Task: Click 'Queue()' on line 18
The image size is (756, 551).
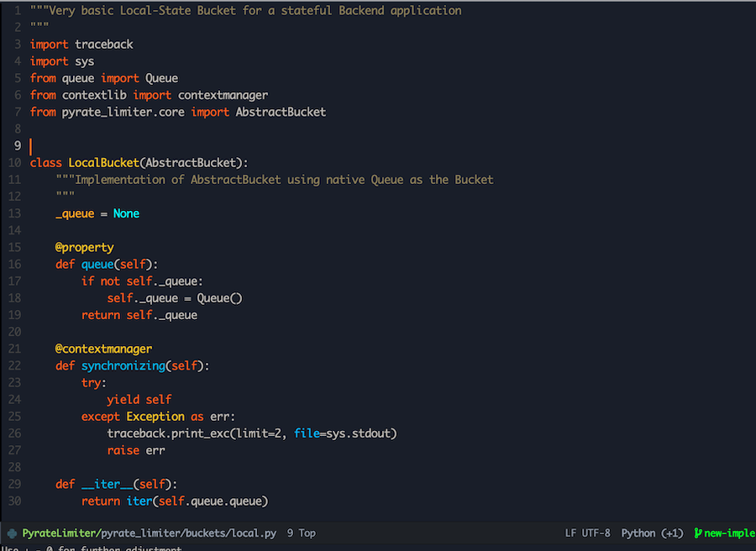Action: [x=219, y=298]
